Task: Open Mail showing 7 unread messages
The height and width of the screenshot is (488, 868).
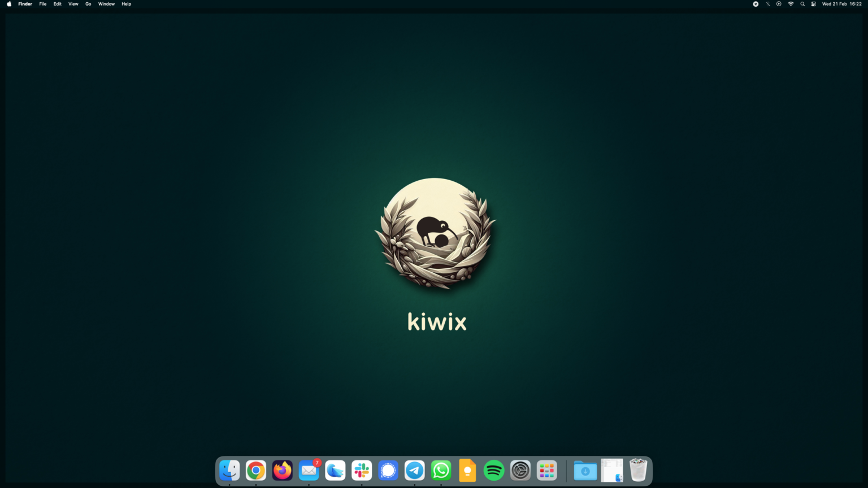Action: (309, 470)
